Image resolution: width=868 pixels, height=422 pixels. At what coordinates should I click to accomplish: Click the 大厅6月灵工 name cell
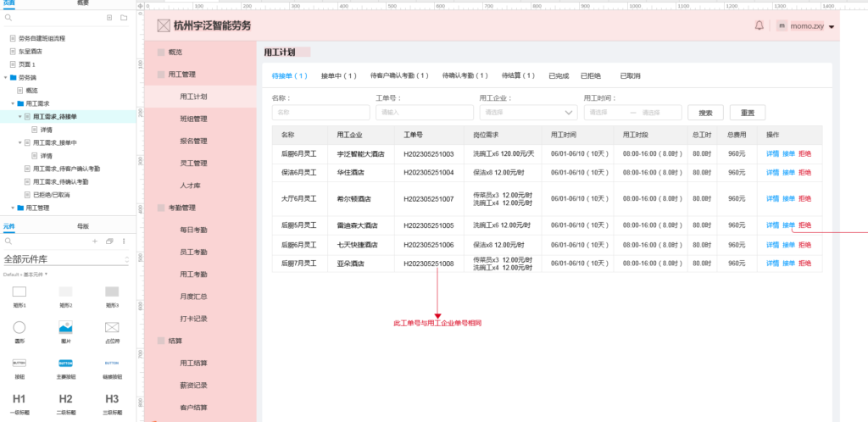coord(299,198)
